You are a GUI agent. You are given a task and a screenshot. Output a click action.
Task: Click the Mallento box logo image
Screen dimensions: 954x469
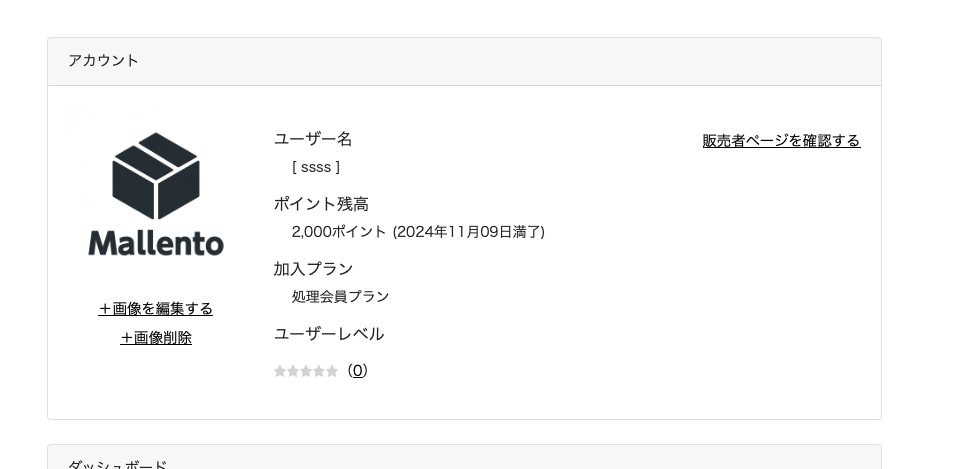click(x=156, y=176)
